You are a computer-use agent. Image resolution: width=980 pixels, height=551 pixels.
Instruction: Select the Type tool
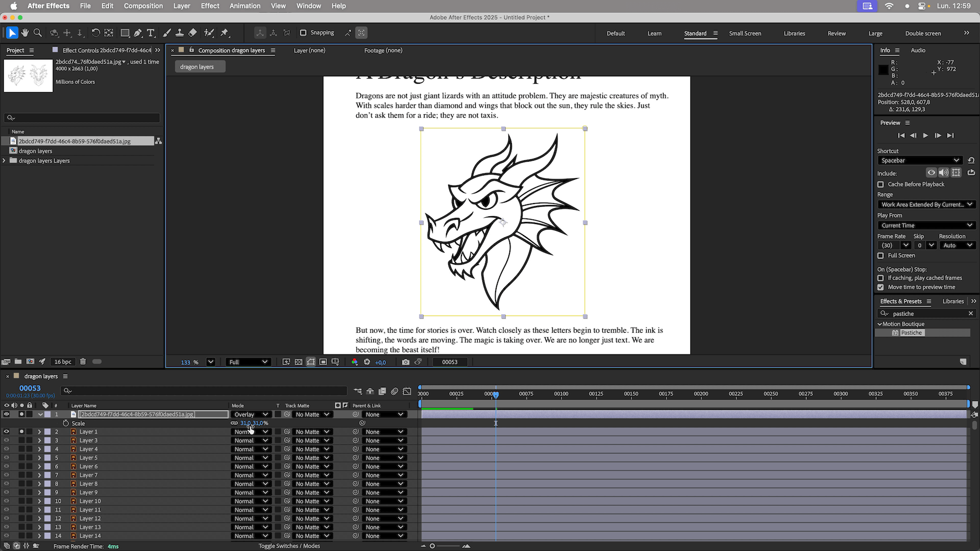[x=151, y=33]
